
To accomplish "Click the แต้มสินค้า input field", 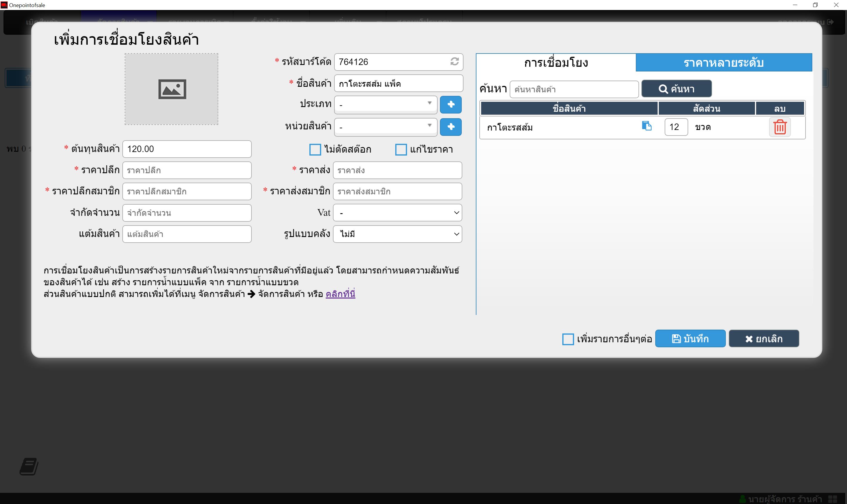I will click(187, 234).
